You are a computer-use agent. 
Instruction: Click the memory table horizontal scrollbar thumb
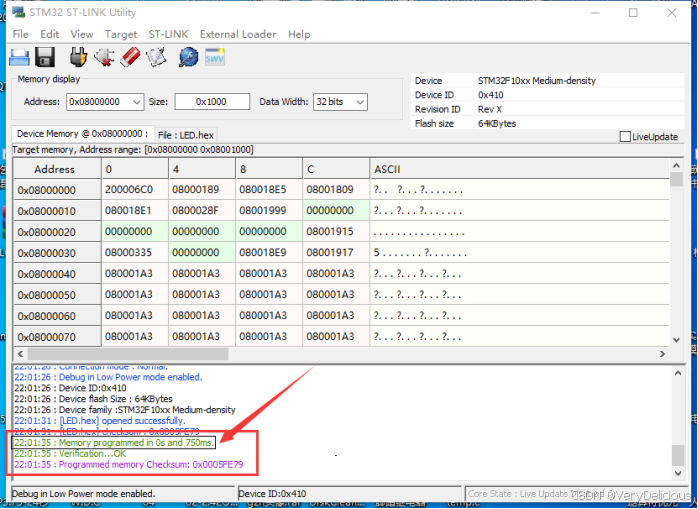tap(128, 354)
